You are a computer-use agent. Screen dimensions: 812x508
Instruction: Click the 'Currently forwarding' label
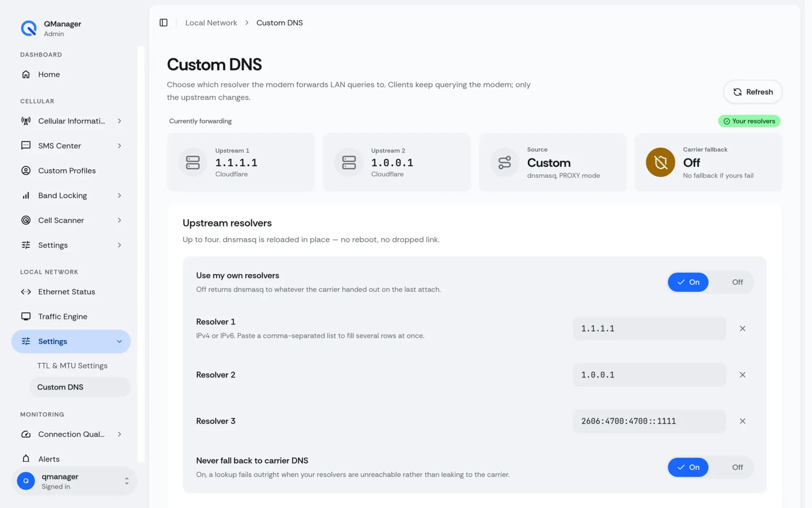click(200, 121)
